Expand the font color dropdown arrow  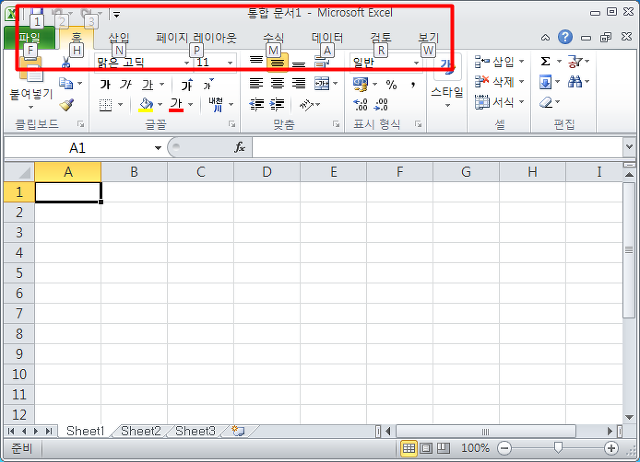[x=191, y=105]
